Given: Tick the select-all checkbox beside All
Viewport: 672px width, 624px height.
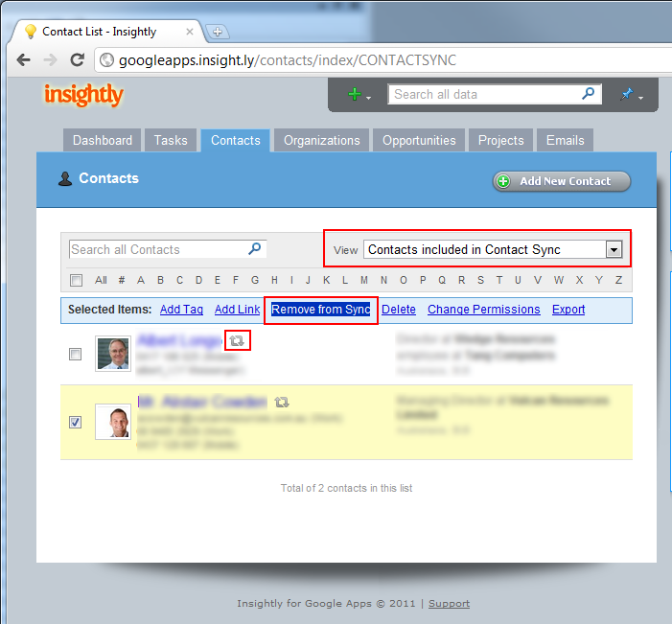Looking at the screenshot, I should point(77,280).
